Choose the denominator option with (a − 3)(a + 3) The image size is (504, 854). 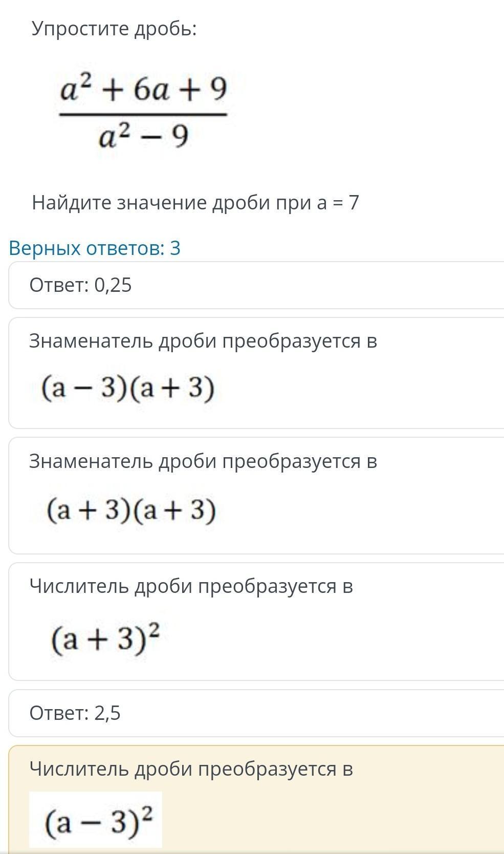pos(256,373)
